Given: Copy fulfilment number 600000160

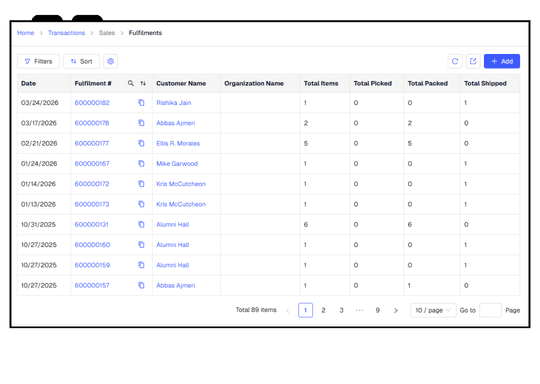Looking at the screenshot, I should (141, 245).
